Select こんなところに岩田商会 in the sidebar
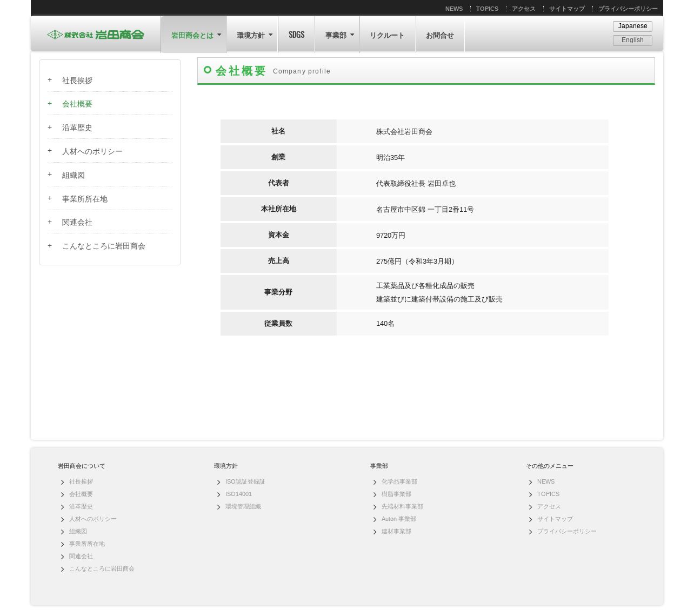This screenshot has height=616, width=694. click(104, 246)
